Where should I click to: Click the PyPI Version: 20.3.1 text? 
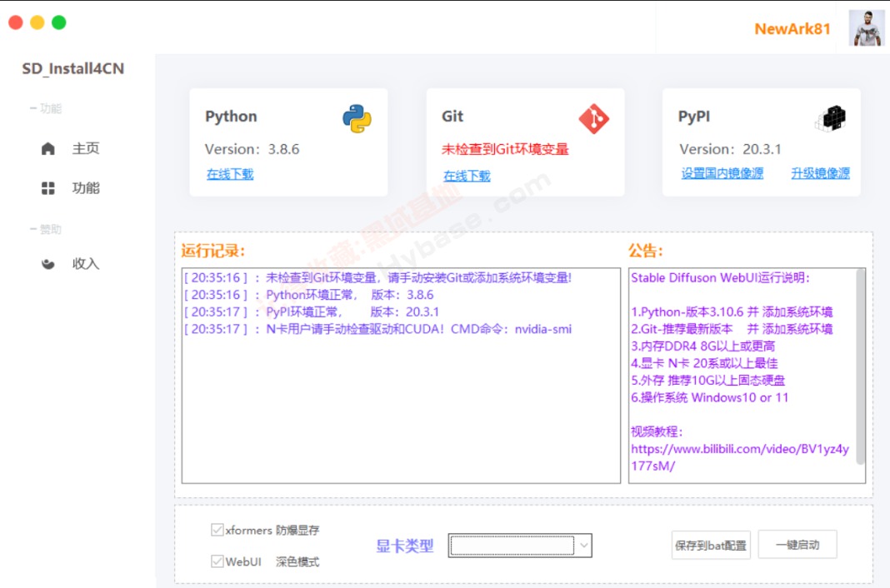(730, 149)
